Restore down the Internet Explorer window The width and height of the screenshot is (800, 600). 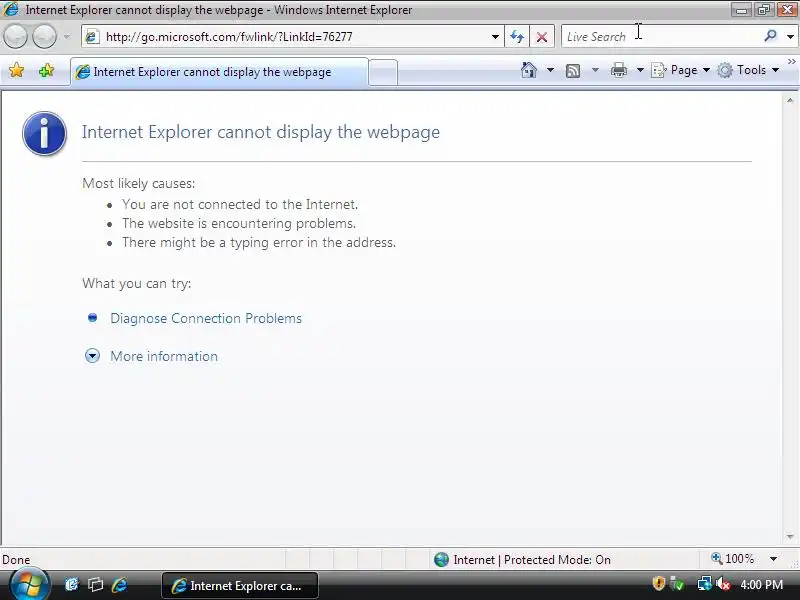764,10
